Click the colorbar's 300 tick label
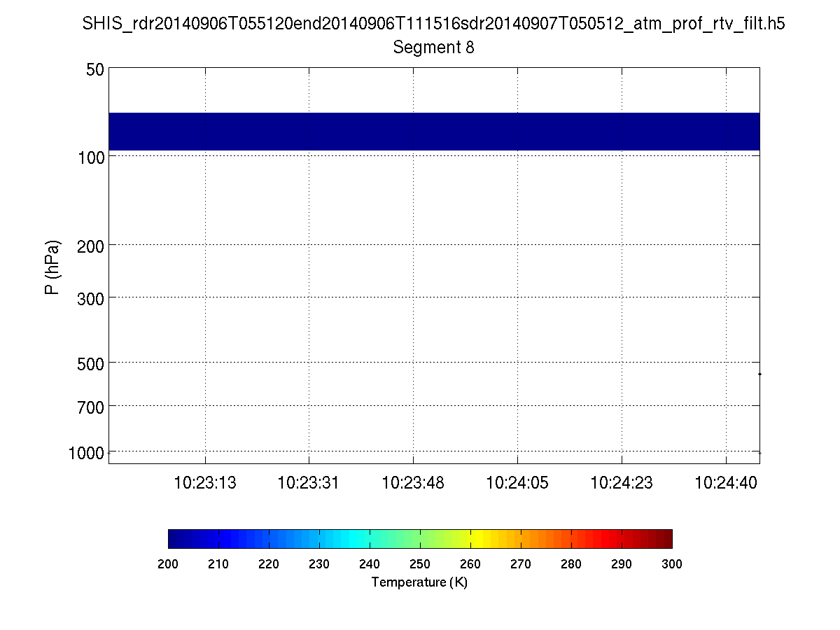The image size is (840, 630). tap(672, 564)
